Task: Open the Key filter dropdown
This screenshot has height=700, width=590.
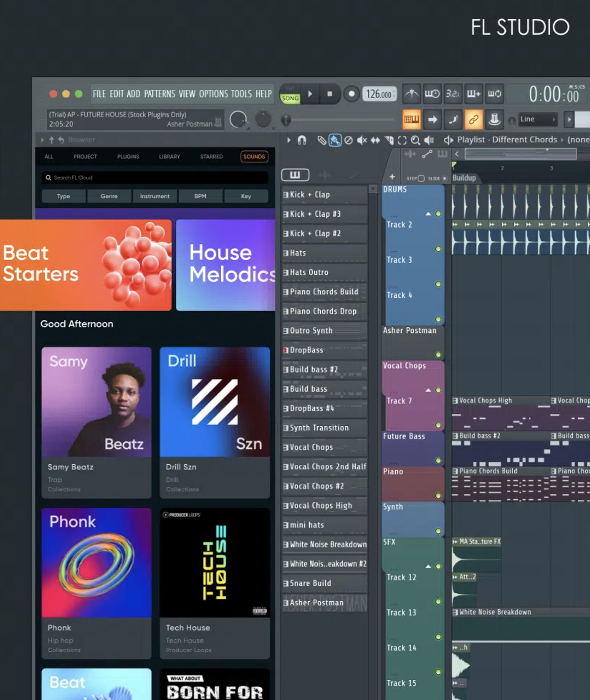Action: (x=246, y=196)
